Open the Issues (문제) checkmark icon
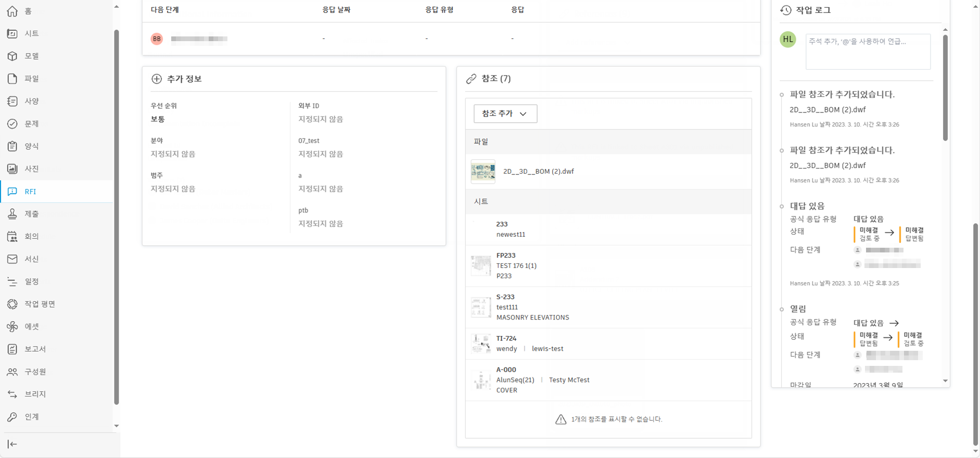980x458 pixels. (12, 124)
